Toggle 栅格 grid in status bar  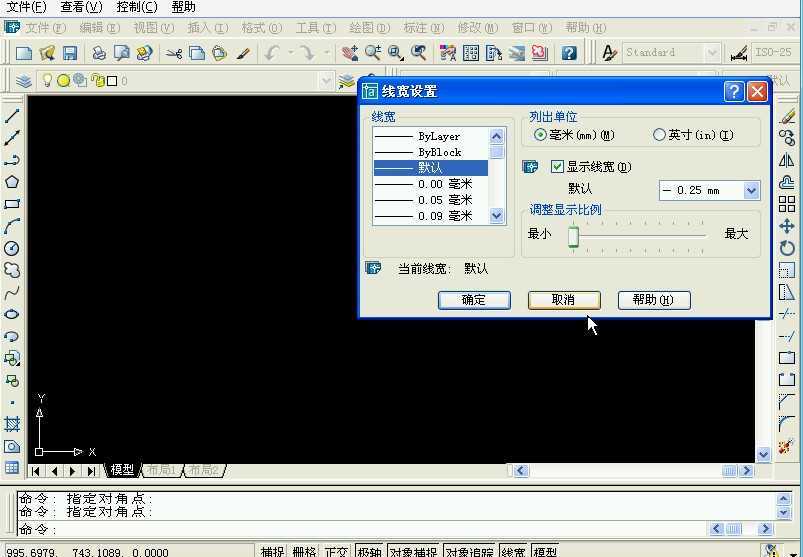(304, 552)
